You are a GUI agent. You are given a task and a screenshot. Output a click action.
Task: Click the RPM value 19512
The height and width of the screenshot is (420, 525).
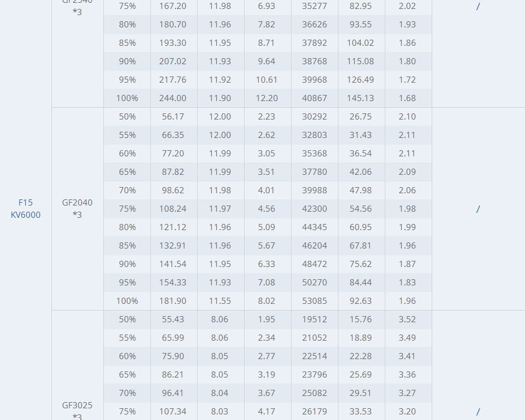314,319
